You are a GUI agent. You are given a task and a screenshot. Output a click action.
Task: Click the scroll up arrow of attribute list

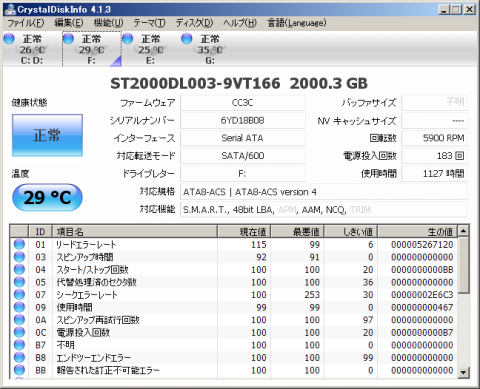point(463,231)
